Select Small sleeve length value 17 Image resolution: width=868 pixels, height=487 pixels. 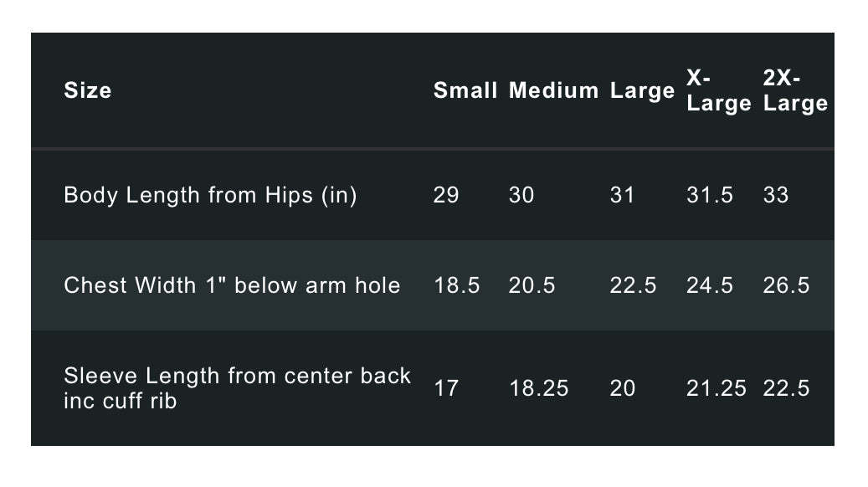446,388
